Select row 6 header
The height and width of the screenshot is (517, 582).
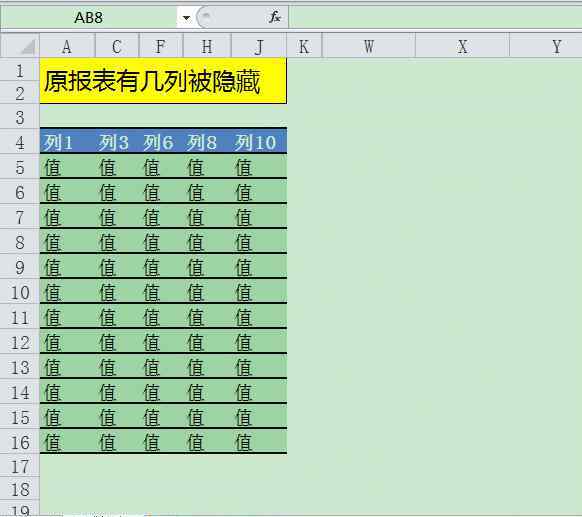coord(20,192)
